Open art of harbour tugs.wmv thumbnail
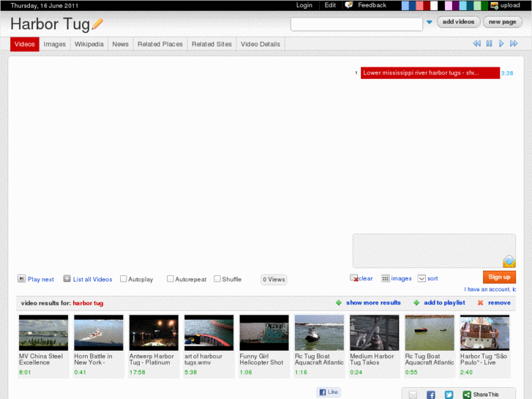Screen dimensions: 532x399 click(x=209, y=332)
